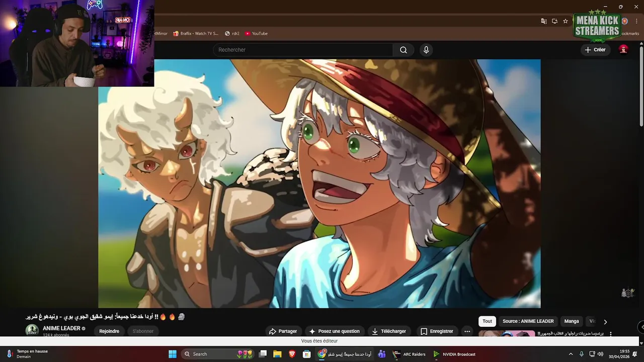
Task: Select the Manga filter chip
Action: pyautogui.click(x=572, y=321)
